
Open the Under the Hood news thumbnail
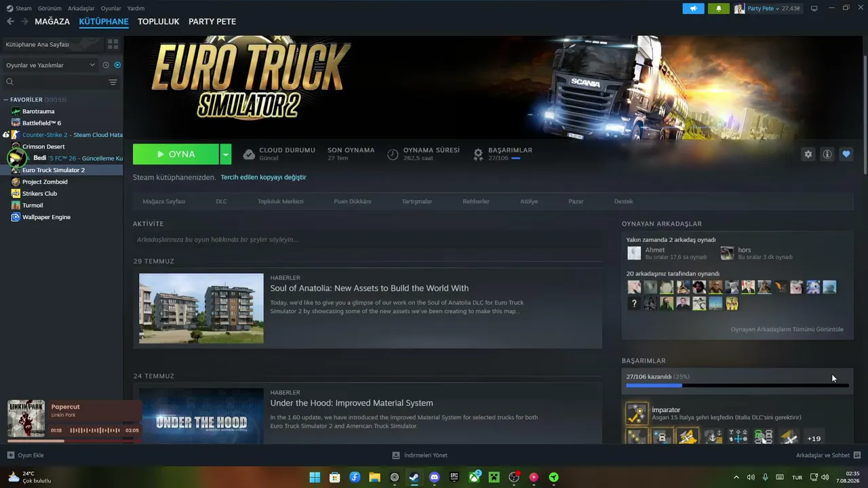pos(201,416)
